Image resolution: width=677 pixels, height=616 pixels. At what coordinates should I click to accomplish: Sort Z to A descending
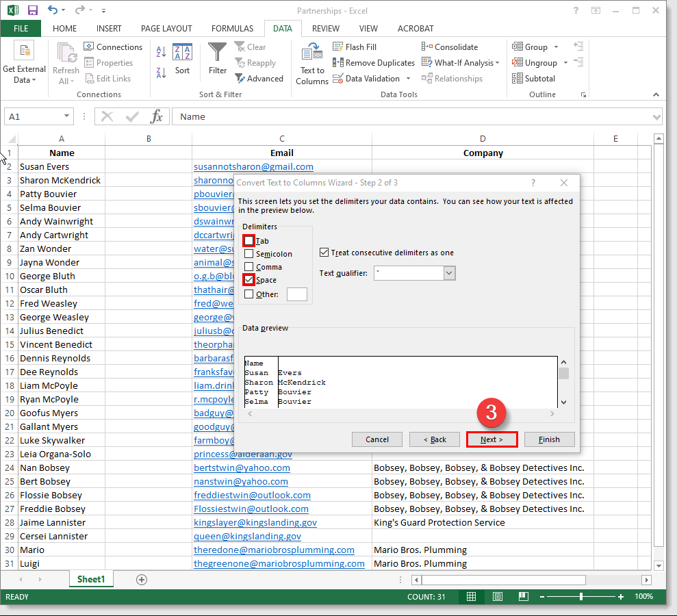pos(161,73)
